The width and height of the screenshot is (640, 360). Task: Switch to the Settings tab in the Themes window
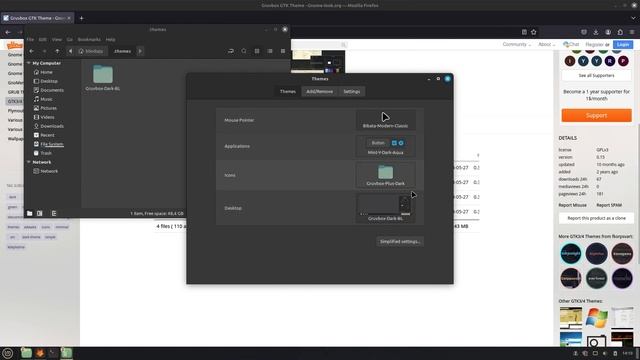[x=351, y=91]
